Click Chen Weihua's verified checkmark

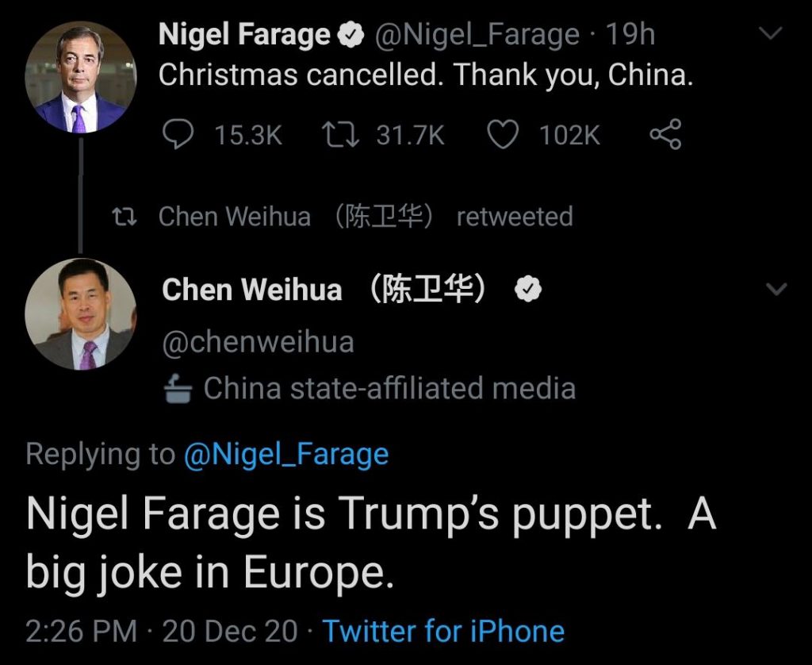click(x=528, y=289)
